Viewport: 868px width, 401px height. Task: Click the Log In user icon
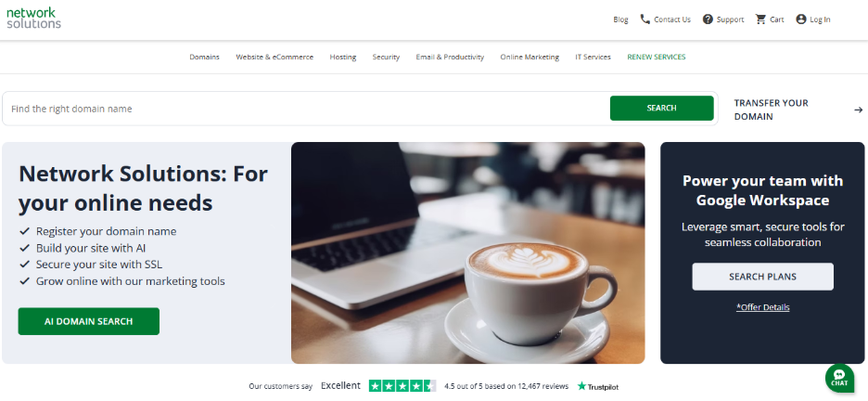click(x=800, y=19)
